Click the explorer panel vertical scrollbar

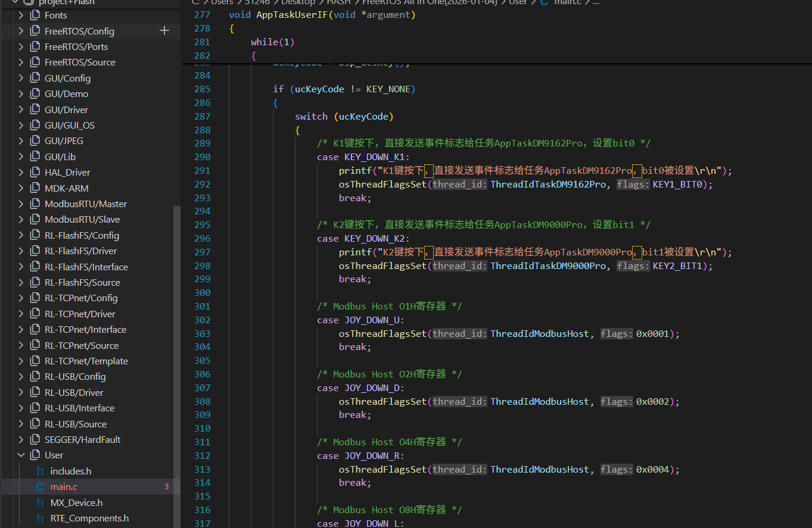(x=176, y=357)
